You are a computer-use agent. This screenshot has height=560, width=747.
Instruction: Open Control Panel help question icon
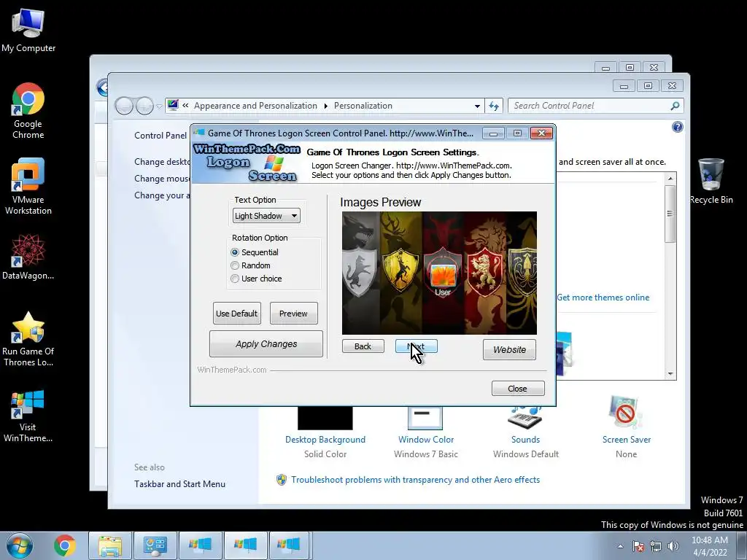[677, 127]
